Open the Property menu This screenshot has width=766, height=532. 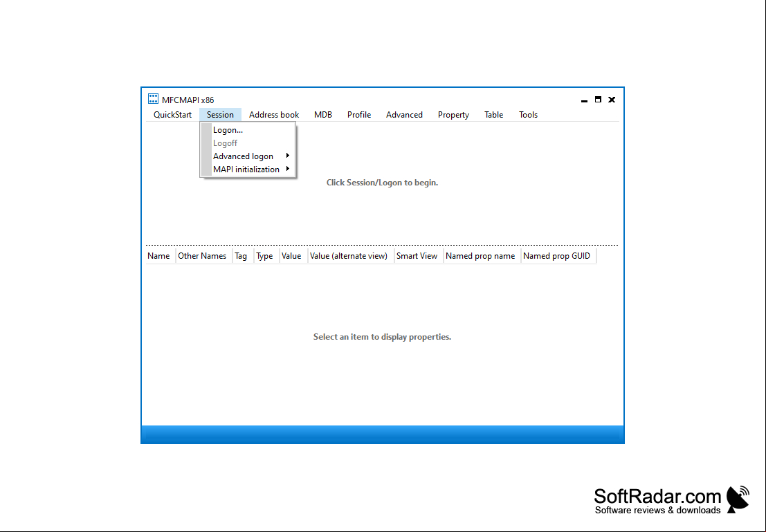pyautogui.click(x=453, y=115)
